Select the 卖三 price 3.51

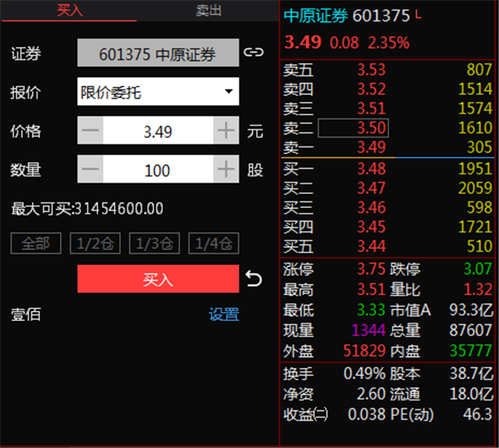pos(371,108)
